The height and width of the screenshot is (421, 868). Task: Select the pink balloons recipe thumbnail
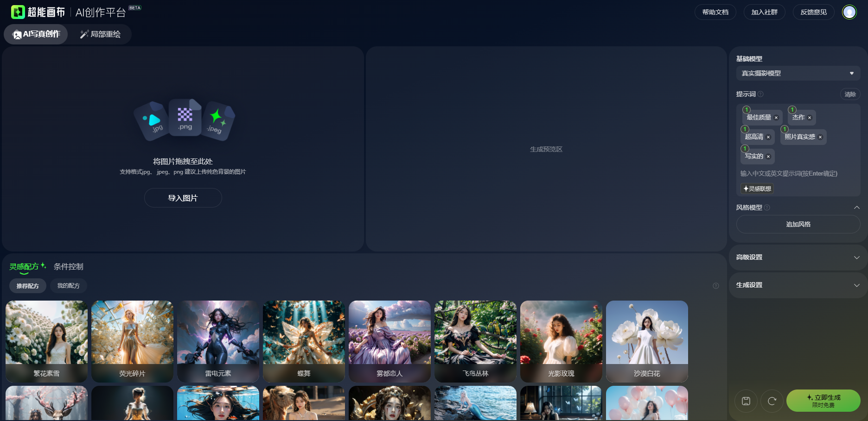click(x=647, y=403)
